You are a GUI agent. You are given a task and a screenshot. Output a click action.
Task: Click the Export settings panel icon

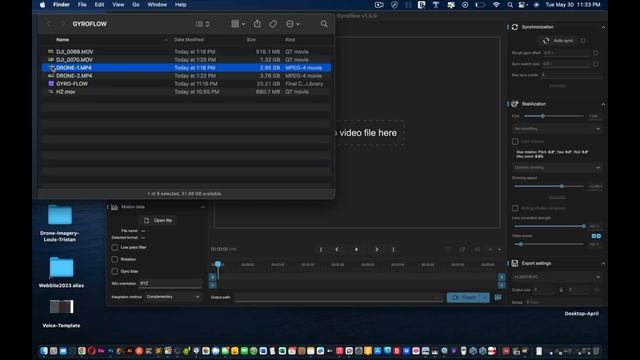point(515,263)
